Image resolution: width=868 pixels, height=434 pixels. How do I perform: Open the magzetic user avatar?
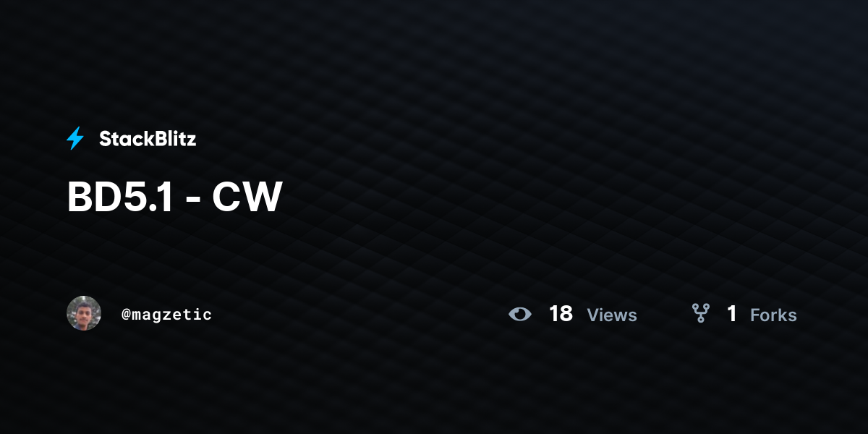pos(84,313)
